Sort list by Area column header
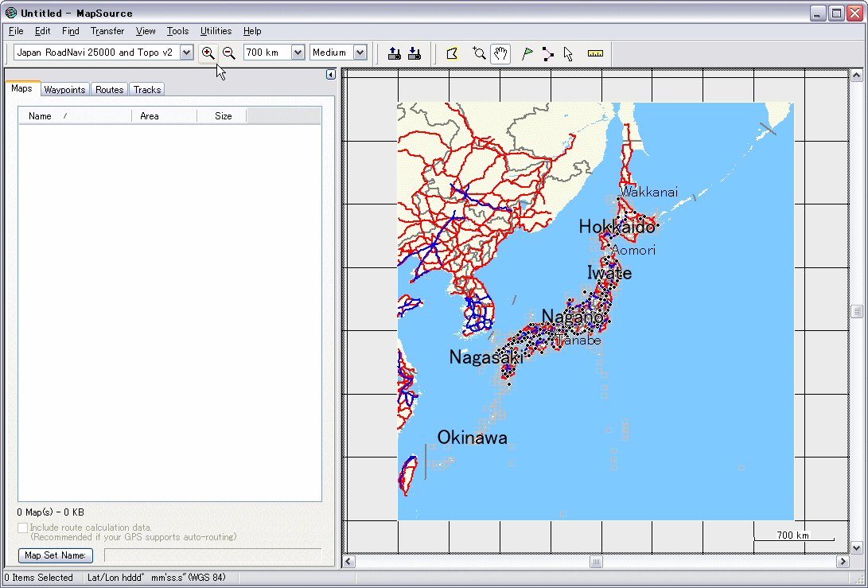Screen dimensions: 868x588 click(x=165, y=115)
